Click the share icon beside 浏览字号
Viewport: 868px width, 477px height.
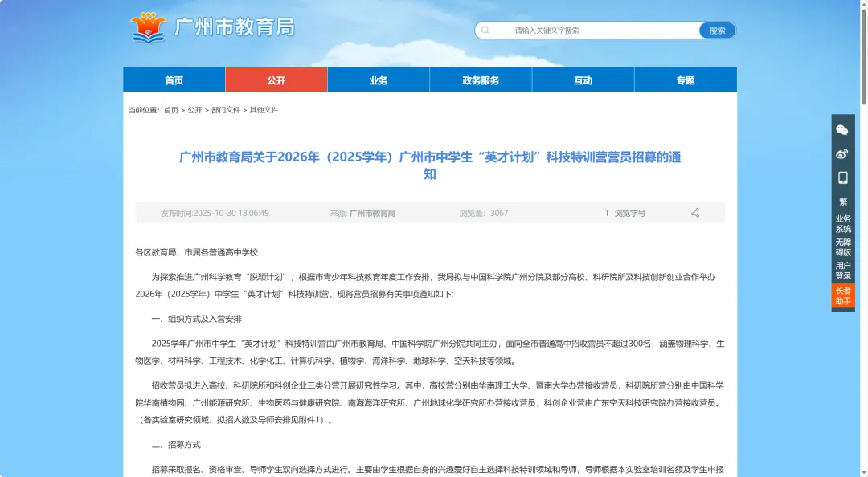point(694,213)
